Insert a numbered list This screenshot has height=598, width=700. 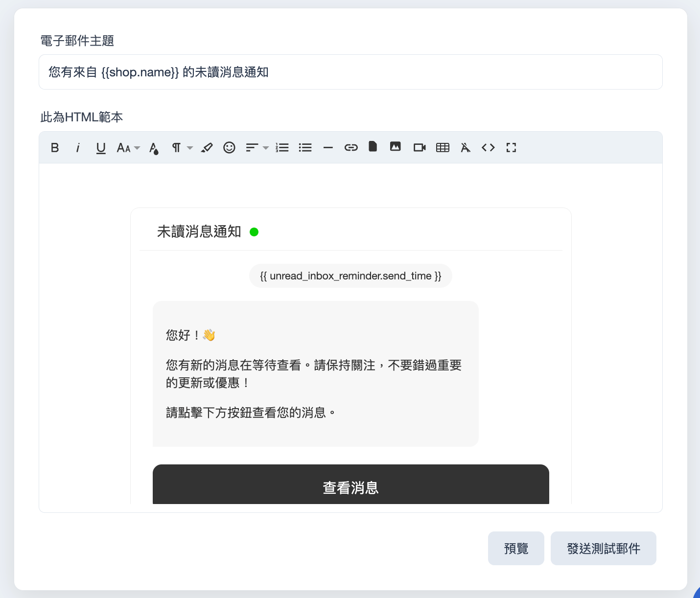click(x=282, y=147)
